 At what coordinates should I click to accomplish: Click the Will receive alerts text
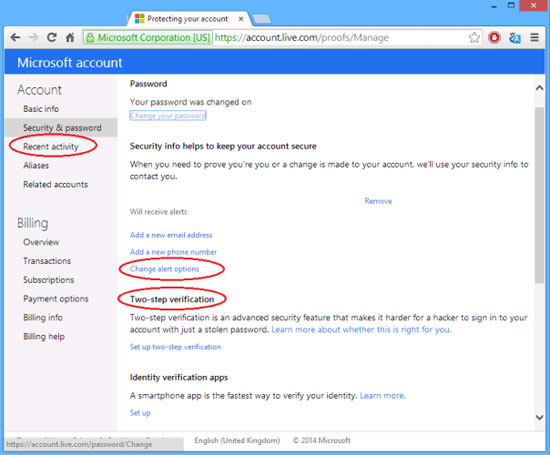tap(159, 212)
